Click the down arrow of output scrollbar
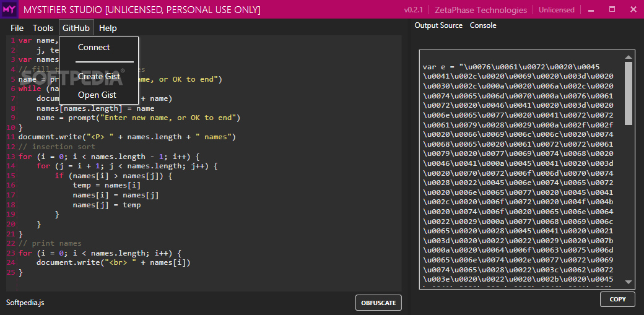The image size is (644, 315). coord(629,282)
